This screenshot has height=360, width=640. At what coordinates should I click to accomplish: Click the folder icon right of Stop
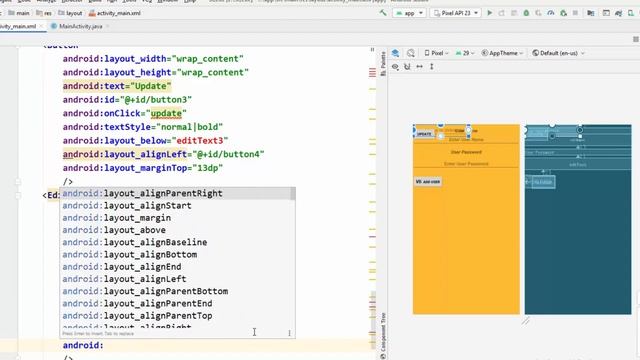(591, 13)
